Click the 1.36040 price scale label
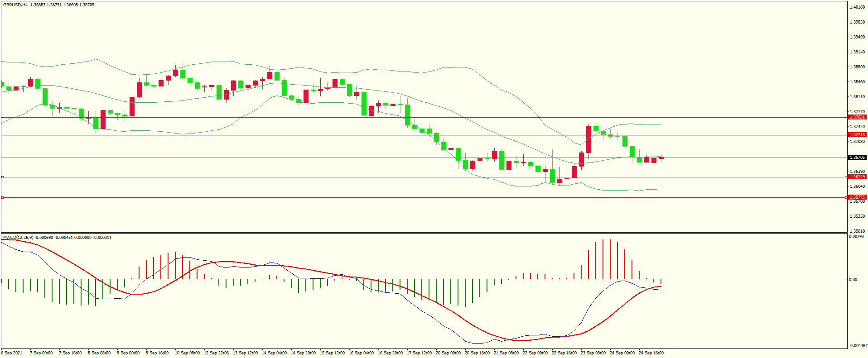This screenshot has width=868, height=358. (858, 186)
